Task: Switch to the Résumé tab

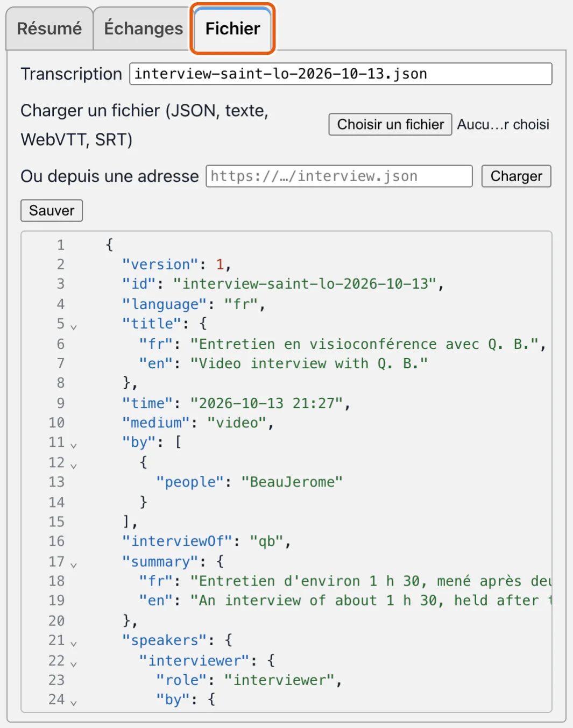Action: pyautogui.click(x=49, y=28)
